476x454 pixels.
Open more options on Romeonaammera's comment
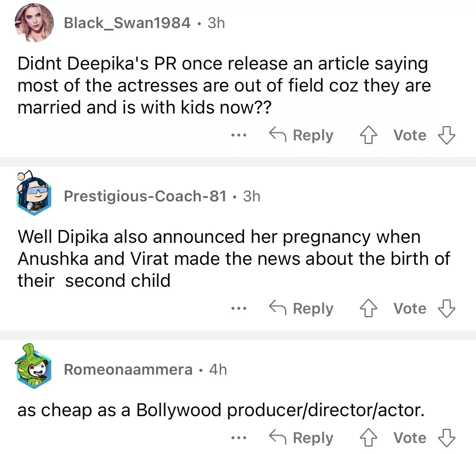pyautogui.click(x=238, y=438)
